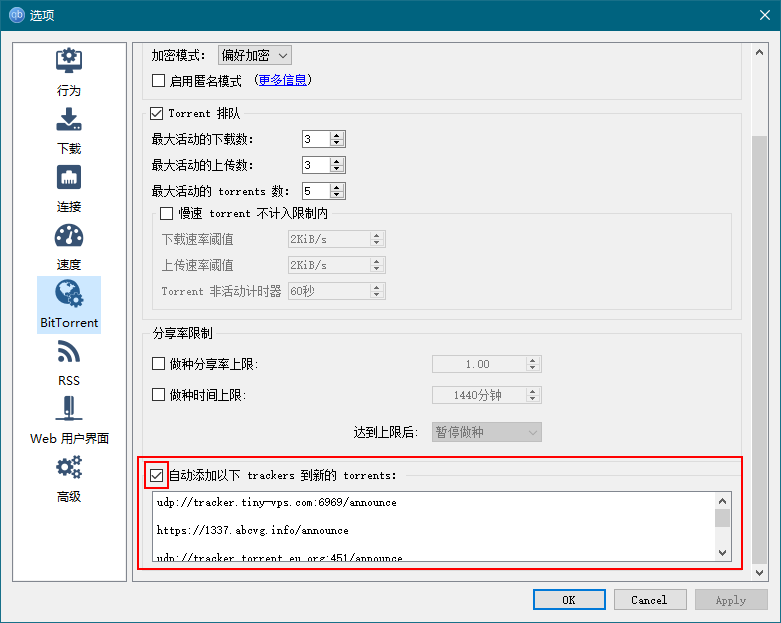Increase 最大活动的 torrents 数 value
781x623 pixels.
pos(337,187)
